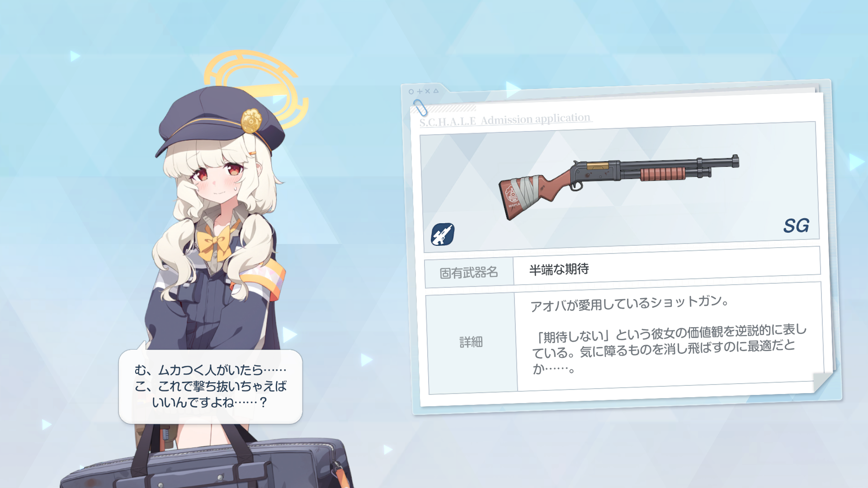Open the S.C.H.A.L.E Admission application heading
This screenshot has height=488, width=868.
tap(505, 120)
